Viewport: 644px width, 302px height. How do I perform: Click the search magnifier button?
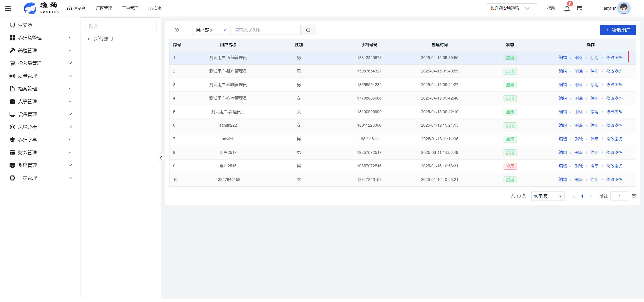[308, 30]
